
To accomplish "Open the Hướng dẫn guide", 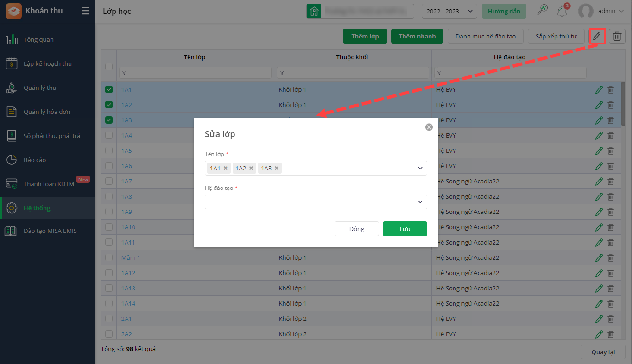I will [x=504, y=12].
